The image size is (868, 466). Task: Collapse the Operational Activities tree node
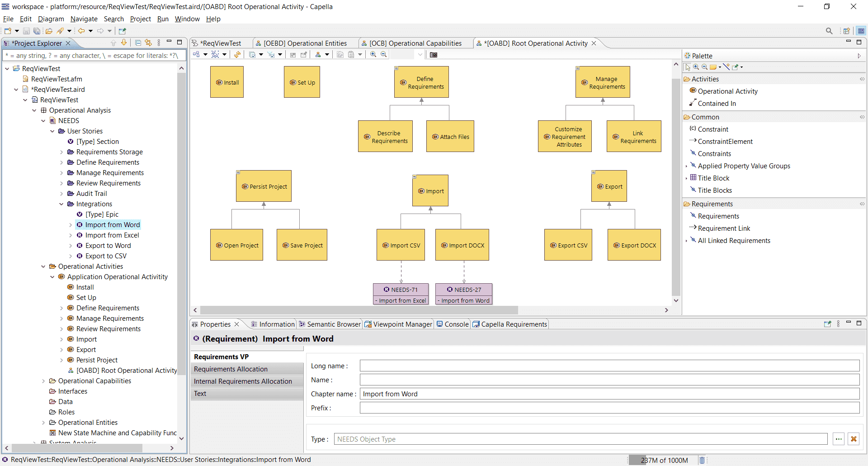tap(43, 266)
